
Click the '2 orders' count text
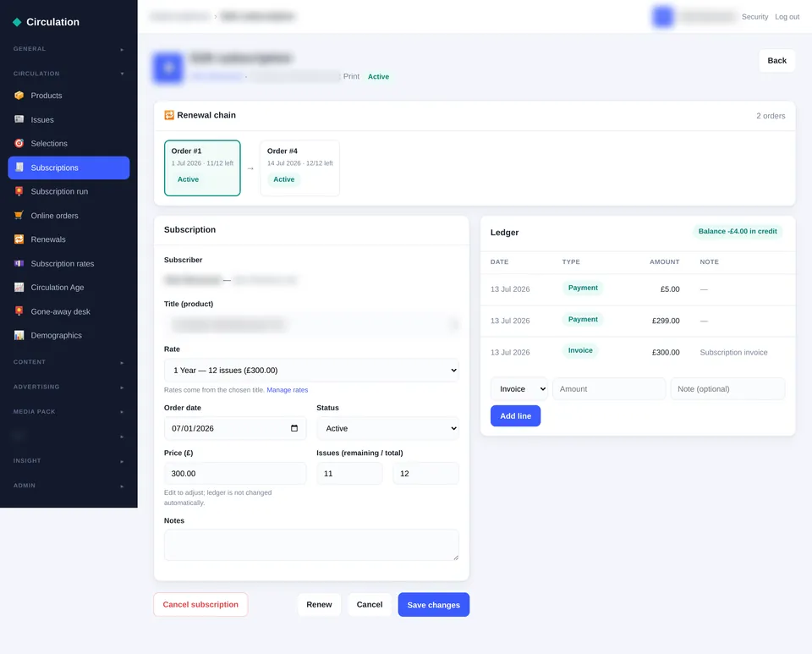coord(771,115)
